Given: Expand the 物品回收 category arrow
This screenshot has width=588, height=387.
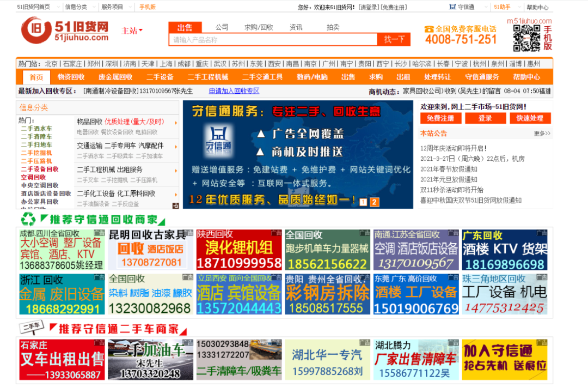Looking at the screenshot, I should tap(176, 123).
